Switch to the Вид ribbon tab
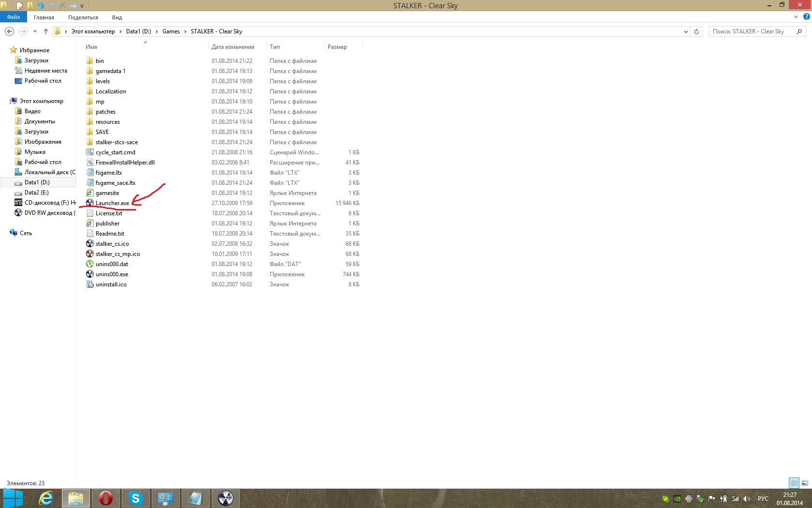The height and width of the screenshot is (508, 812). pyautogui.click(x=117, y=17)
